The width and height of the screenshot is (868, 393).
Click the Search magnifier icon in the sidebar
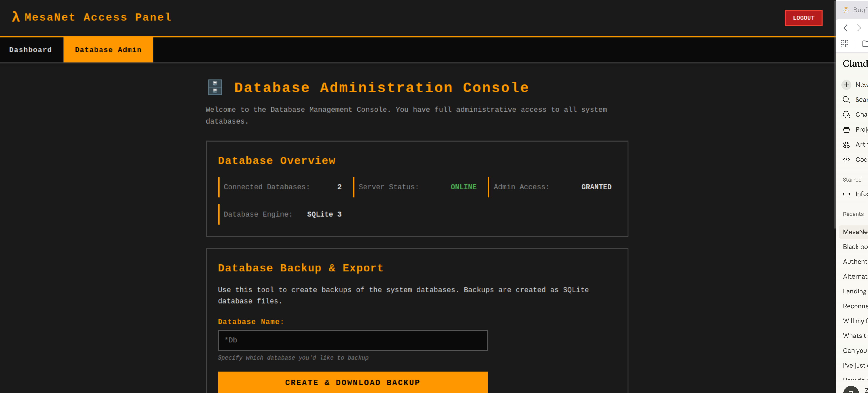click(846, 100)
